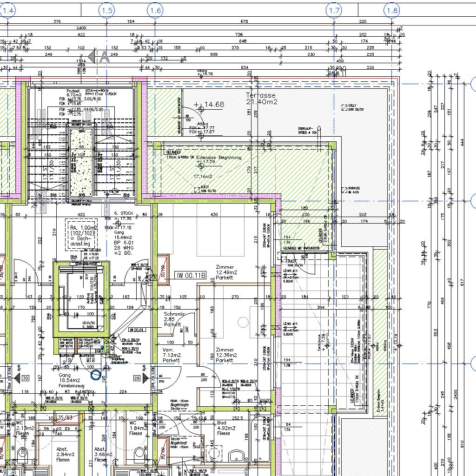The width and height of the screenshot is (476, 476).
Task: Select the grid axis marker 1.8
Action: pyautogui.click(x=392, y=10)
